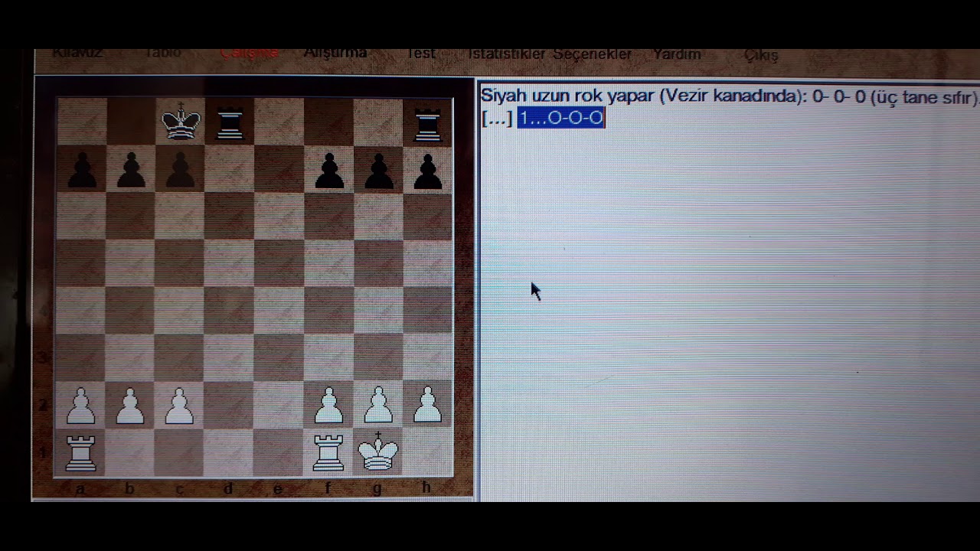Open the red Çalışma menu
The height and width of the screenshot is (551, 980).
click(x=249, y=53)
